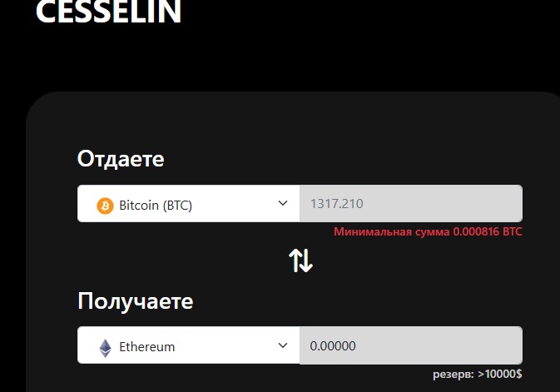
Task: Click the up arrow of the swap icon
Action: (295, 261)
